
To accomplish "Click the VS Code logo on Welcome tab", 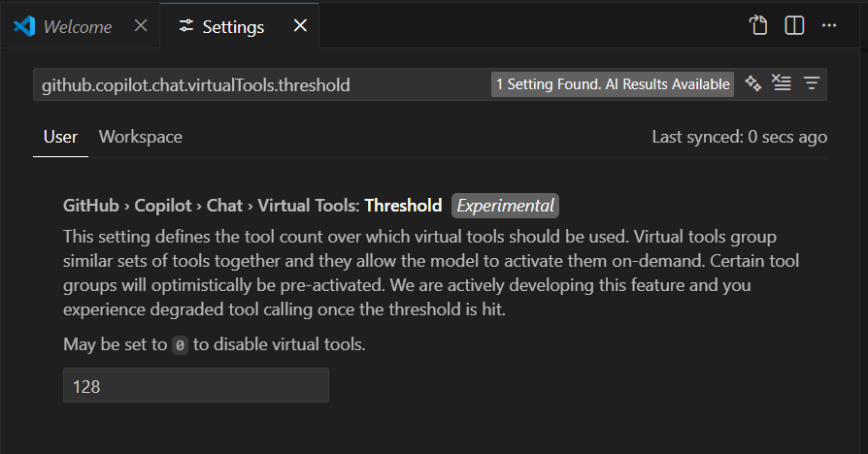I will [x=24, y=26].
